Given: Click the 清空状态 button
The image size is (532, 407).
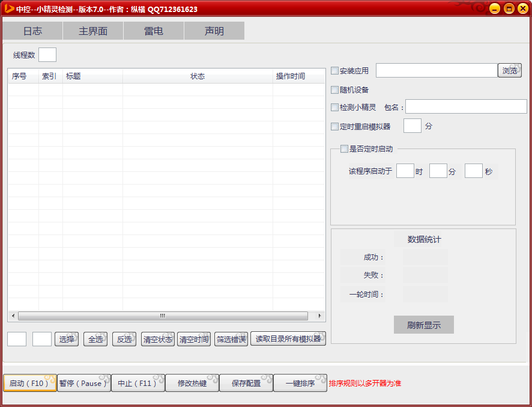Looking at the screenshot, I should tap(158, 339).
